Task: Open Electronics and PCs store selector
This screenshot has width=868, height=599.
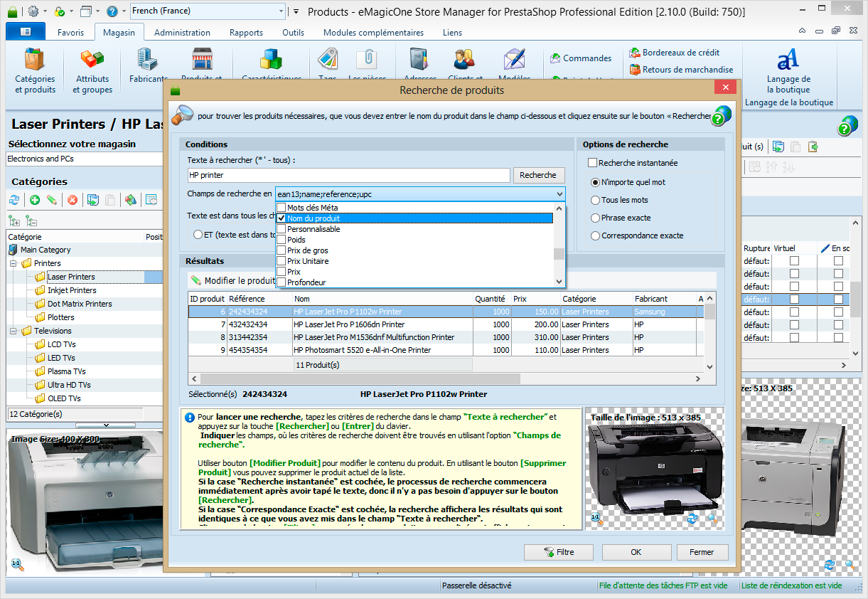Action: 85,159
